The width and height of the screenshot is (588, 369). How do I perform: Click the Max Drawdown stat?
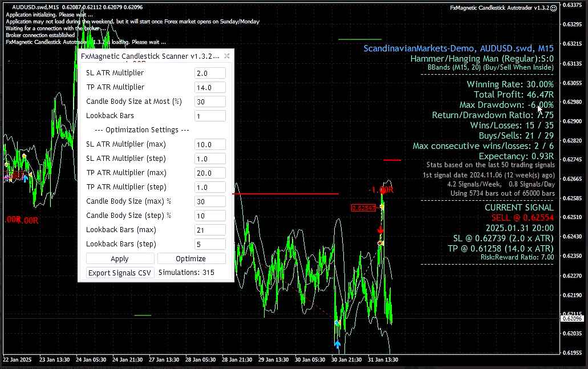pos(506,105)
